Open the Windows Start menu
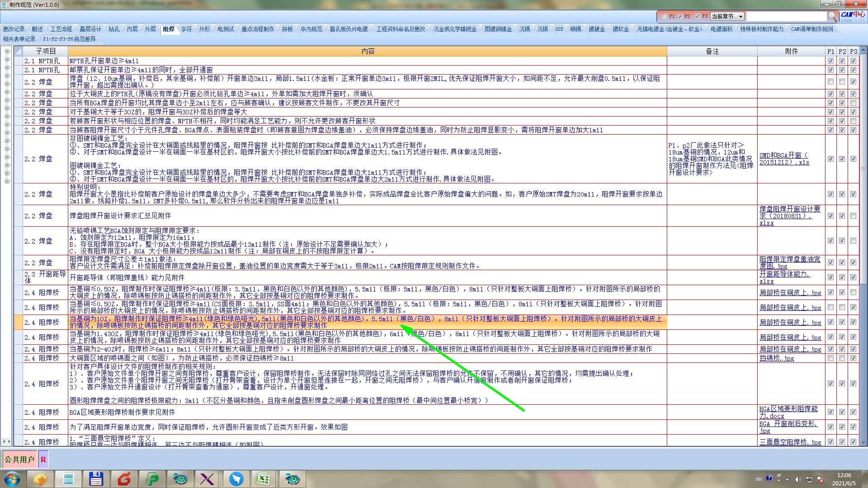 click(12, 479)
